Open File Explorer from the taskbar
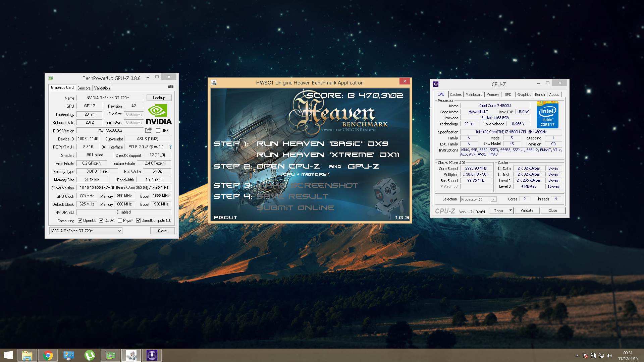The image size is (644, 362). pyautogui.click(x=27, y=355)
